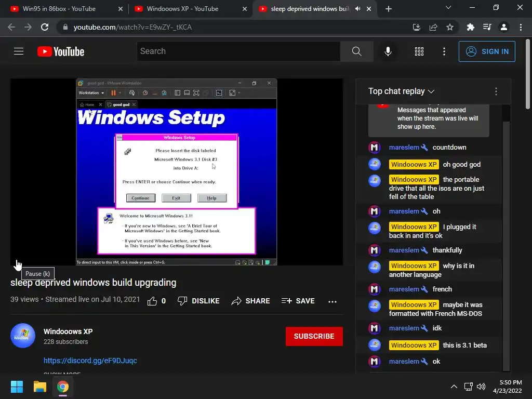Click the SIGN IN button
This screenshot has width=532, height=399.
(x=487, y=51)
